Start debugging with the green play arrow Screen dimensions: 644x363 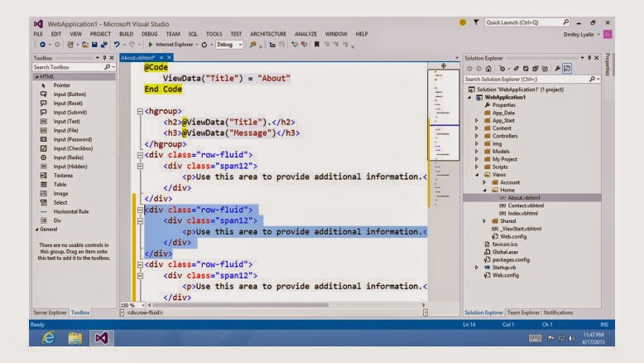click(151, 45)
